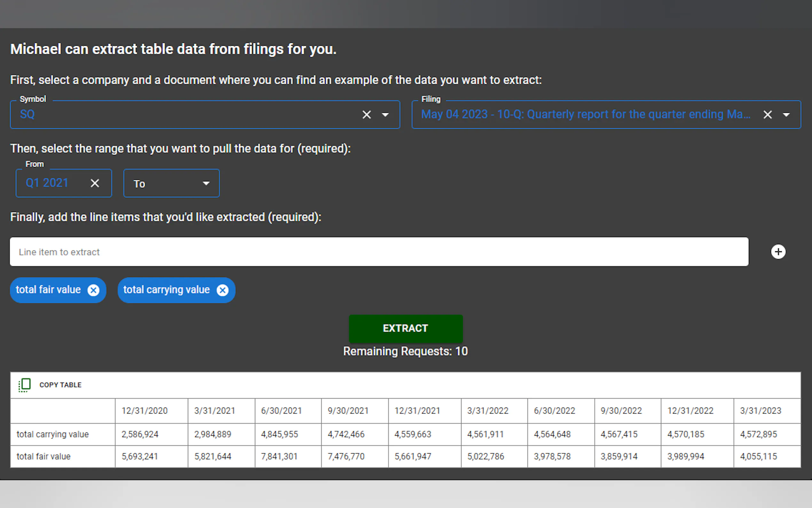Viewport: 812px width, 508px height.
Task: Clear the Q1 2021 From value
Action: point(95,183)
